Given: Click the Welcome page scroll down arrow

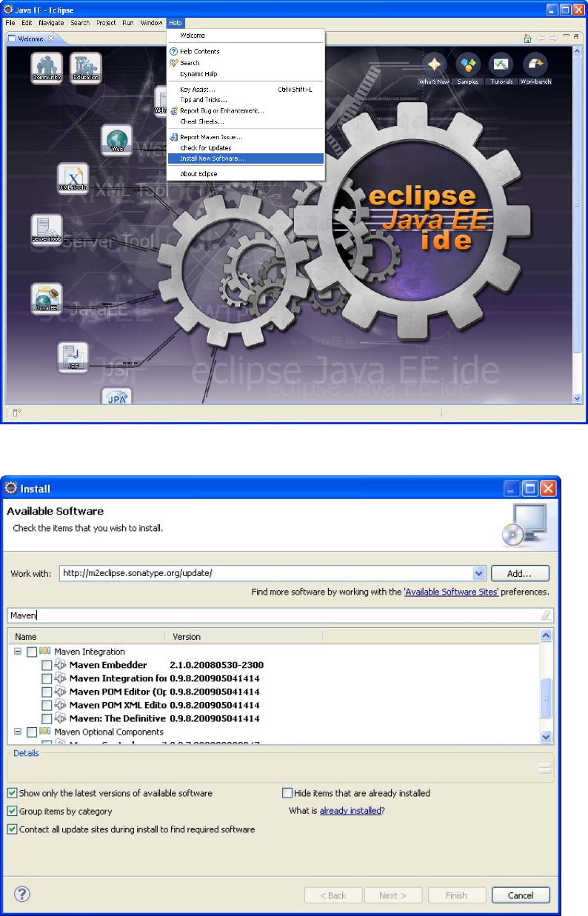Looking at the screenshot, I should pos(578,398).
